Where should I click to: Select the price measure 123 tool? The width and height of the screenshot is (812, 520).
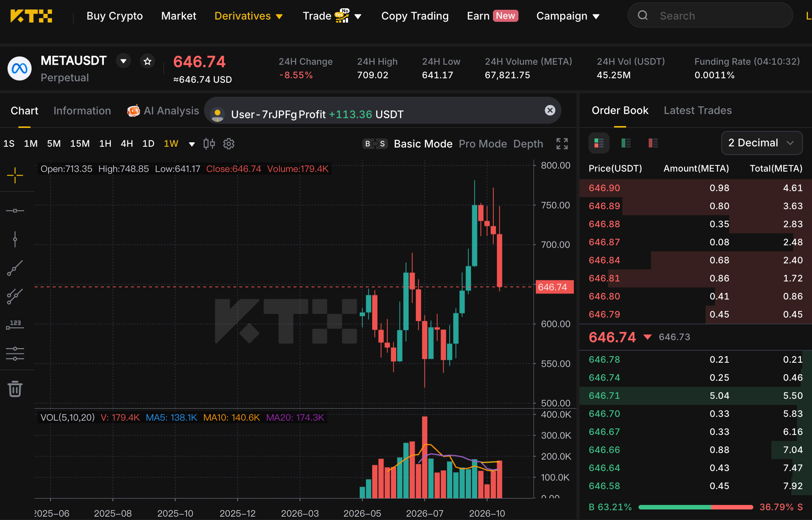[x=15, y=325]
